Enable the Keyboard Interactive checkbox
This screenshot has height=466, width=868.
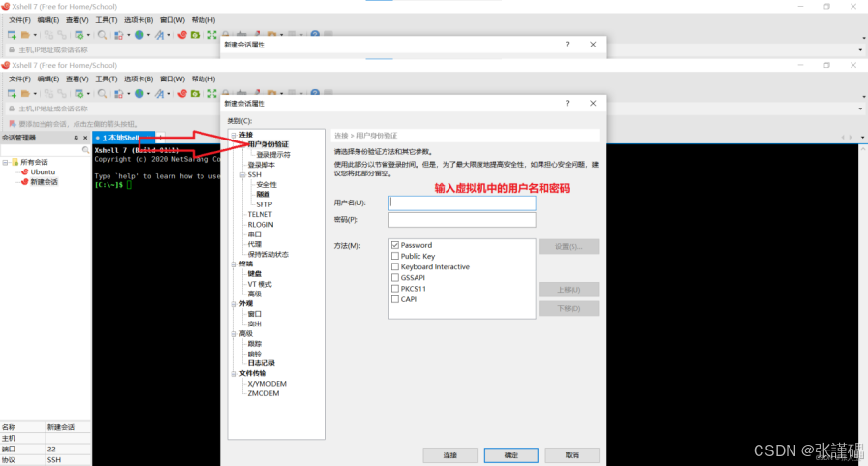coord(395,266)
